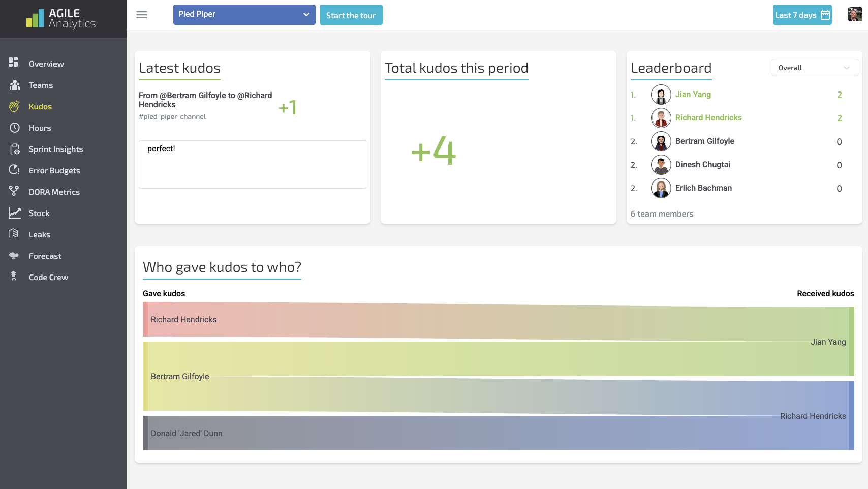Viewport: 868px width, 489px height.
Task: Click Jian Yang's name in the leaderboard
Action: [693, 95]
